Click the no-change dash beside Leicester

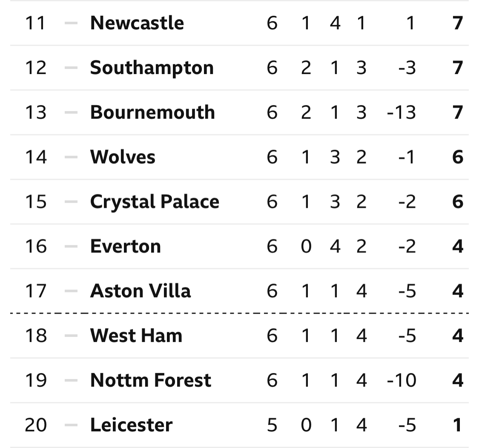(x=71, y=425)
